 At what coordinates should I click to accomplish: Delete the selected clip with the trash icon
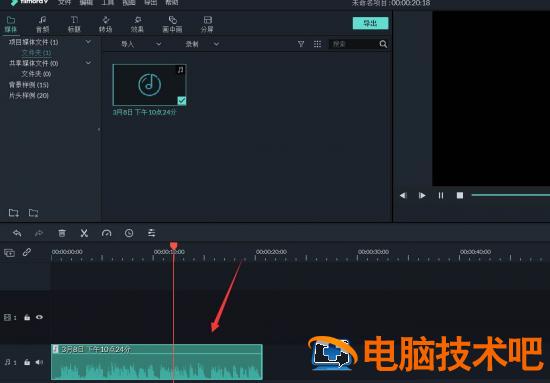pyautogui.click(x=62, y=233)
